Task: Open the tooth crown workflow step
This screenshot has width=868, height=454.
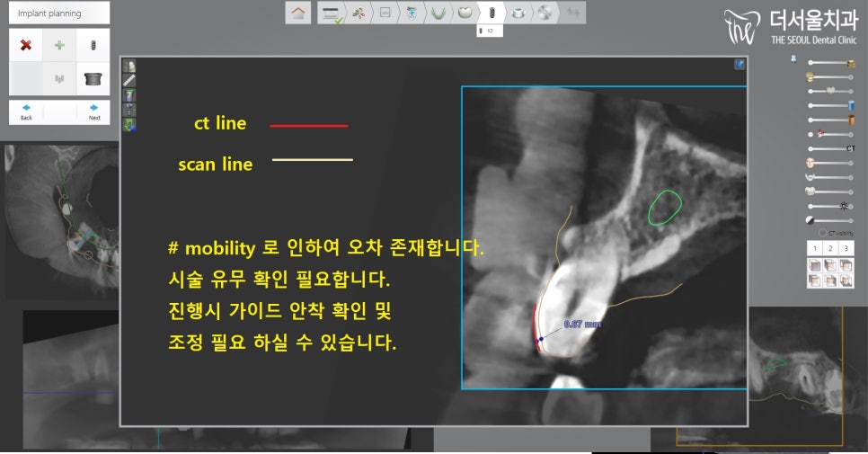Action: [465, 13]
